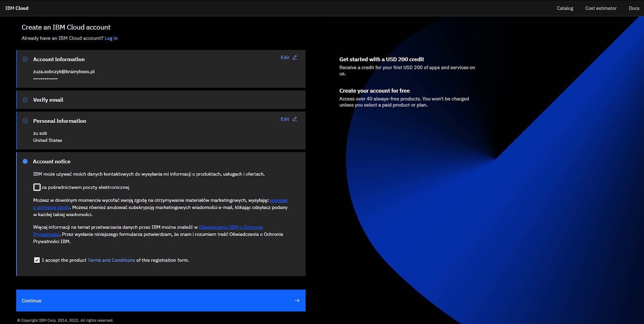Click the arrow icon on the Continue button
Image resolution: width=644 pixels, height=324 pixels.
[297, 300]
